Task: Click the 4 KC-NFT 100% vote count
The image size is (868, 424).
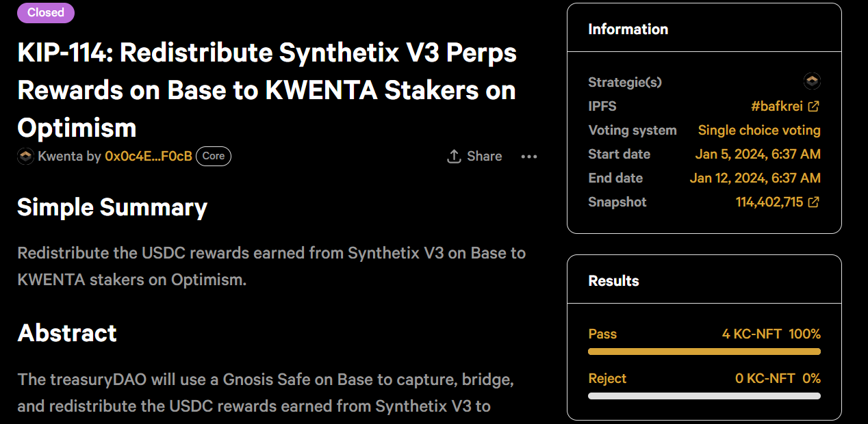Action: click(771, 334)
